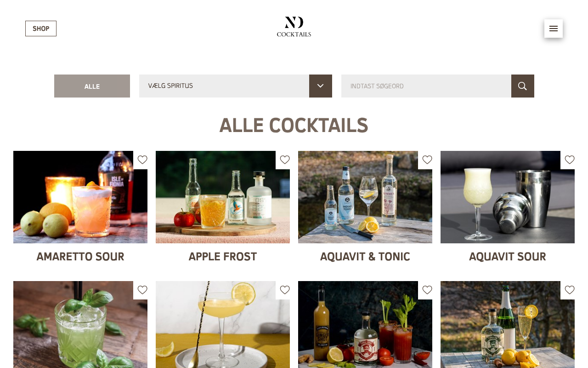588x368 pixels.
Task: Open the Amaretto Sour title link
Action: tap(80, 257)
